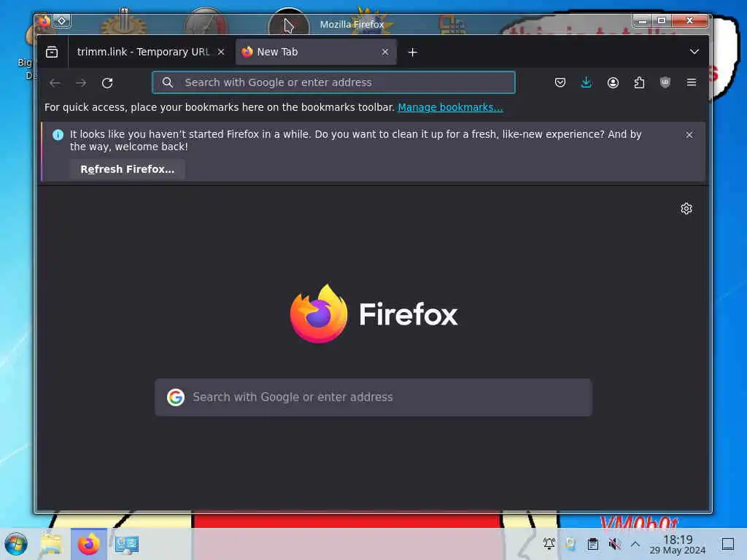Click the Google logo in search box
Image resolution: width=747 pixels, height=560 pixels.
click(x=176, y=397)
